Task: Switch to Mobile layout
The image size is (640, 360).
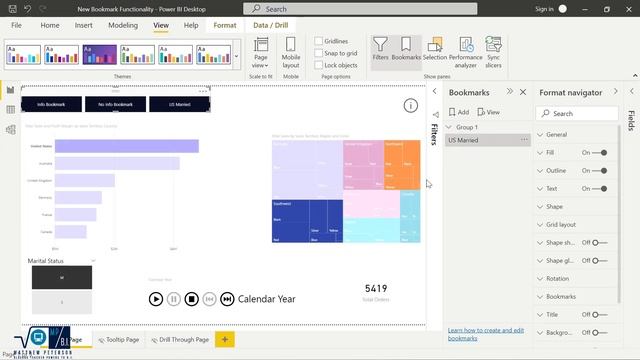Action: (291, 53)
